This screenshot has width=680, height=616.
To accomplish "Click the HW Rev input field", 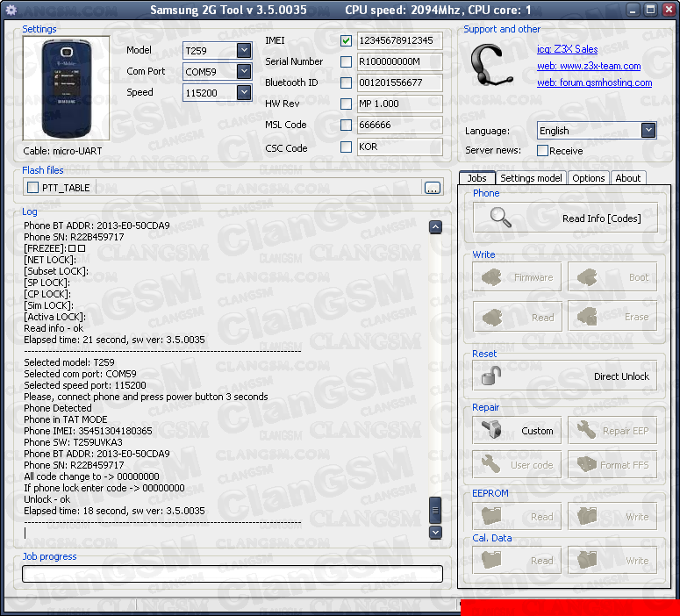I will pyautogui.click(x=399, y=104).
